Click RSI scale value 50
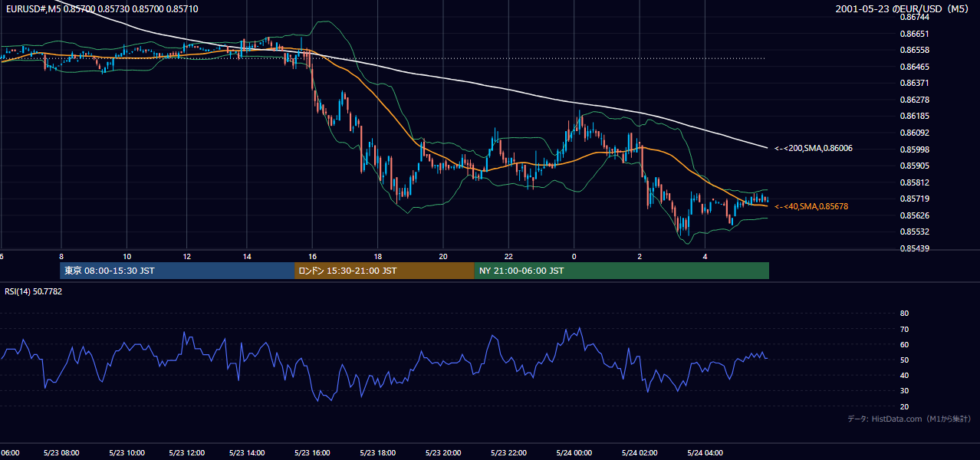Viewport: 980px width, 460px height. point(904,360)
